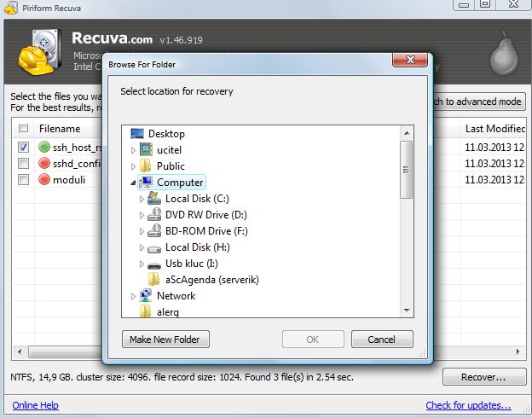Click file list horizontal scroll right arrow

(518, 351)
